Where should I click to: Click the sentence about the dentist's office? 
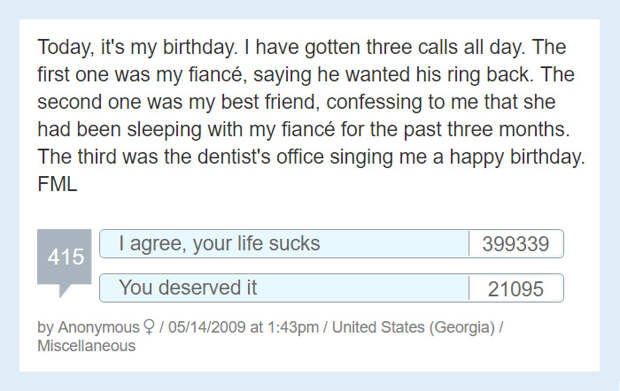311,157
